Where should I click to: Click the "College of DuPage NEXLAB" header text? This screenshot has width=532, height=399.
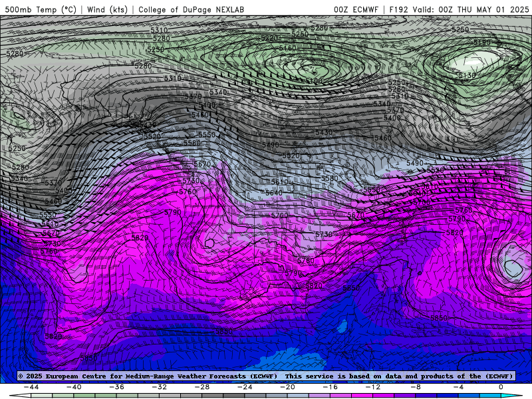coord(191,10)
